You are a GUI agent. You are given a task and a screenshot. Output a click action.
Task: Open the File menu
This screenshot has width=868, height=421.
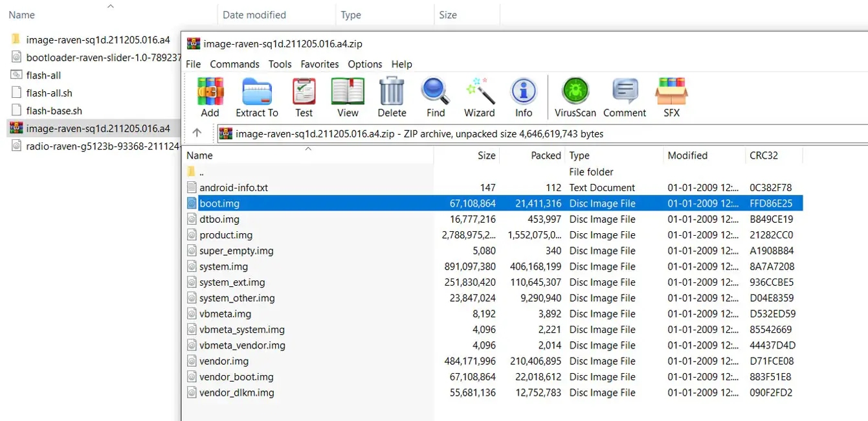(x=193, y=64)
